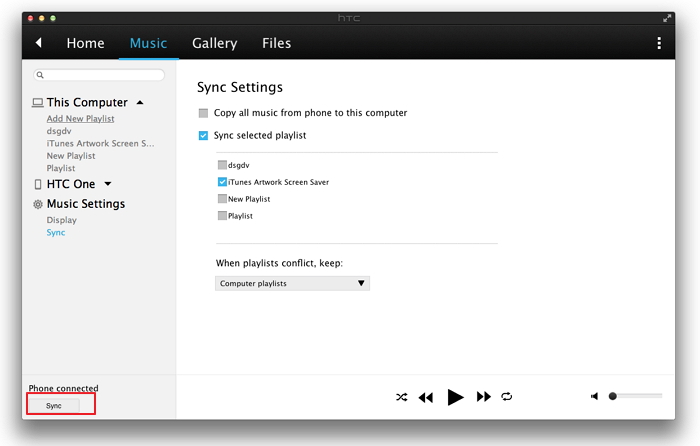
Task: Uncheck iTunes Artwork Screen Saver playlist
Action: pos(222,182)
